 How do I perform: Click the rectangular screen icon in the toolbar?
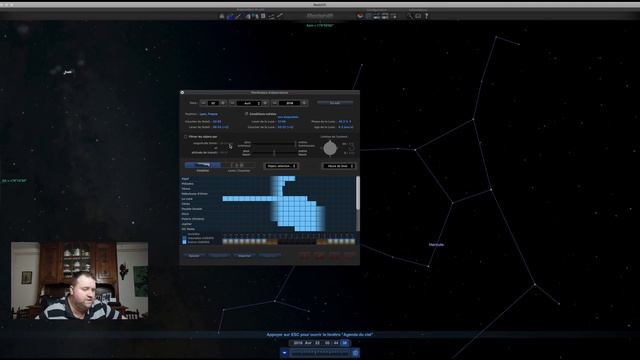tap(418, 16)
